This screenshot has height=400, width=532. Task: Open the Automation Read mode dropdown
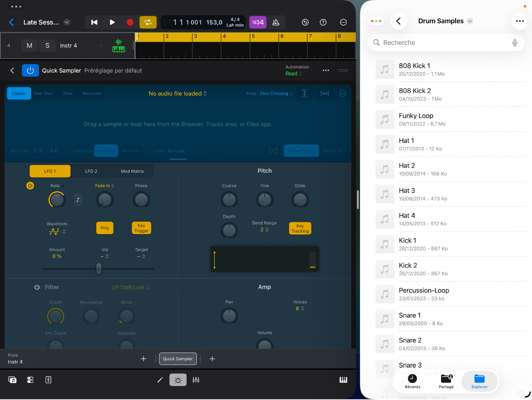(x=294, y=74)
